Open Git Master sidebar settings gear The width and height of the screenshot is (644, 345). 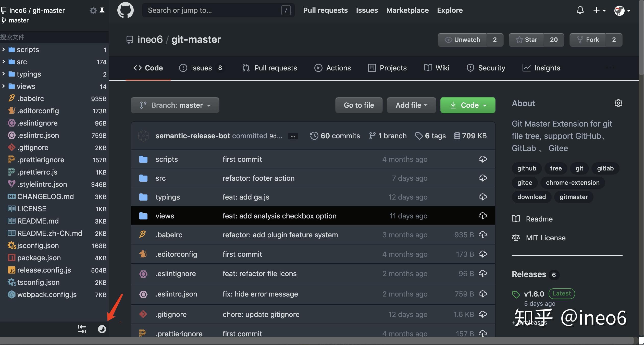pyautogui.click(x=93, y=10)
